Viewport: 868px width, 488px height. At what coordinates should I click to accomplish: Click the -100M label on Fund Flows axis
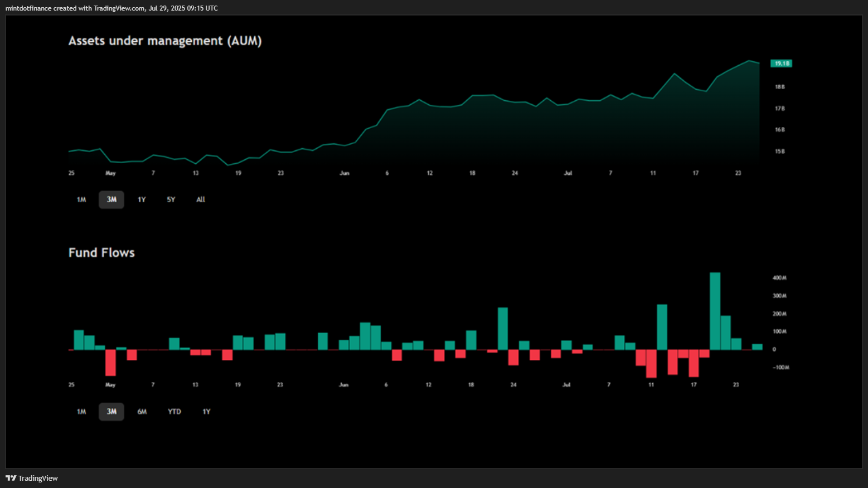(x=780, y=368)
